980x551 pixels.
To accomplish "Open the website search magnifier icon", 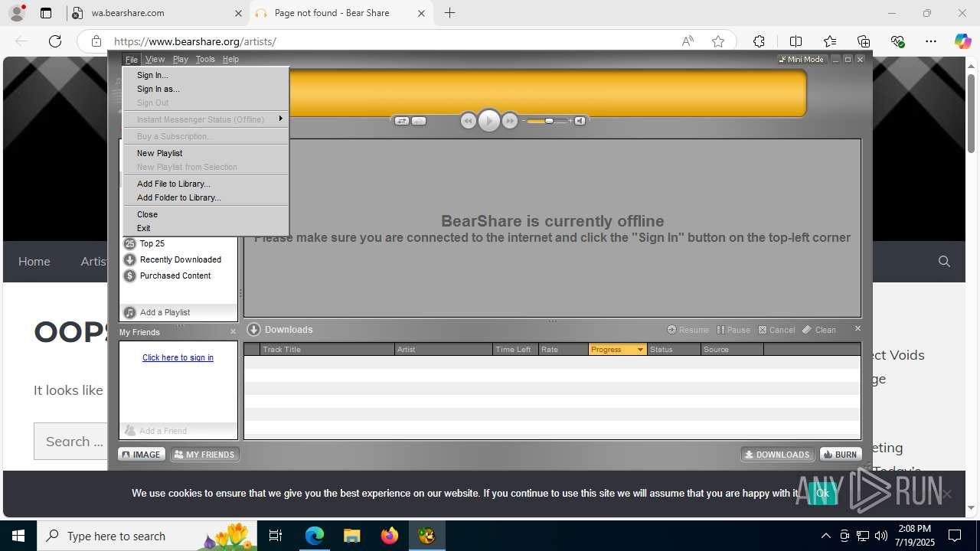I will 944,261.
